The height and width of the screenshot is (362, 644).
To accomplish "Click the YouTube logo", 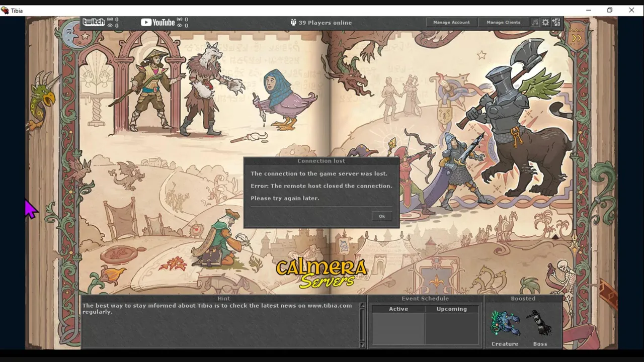I will [x=157, y=22].
